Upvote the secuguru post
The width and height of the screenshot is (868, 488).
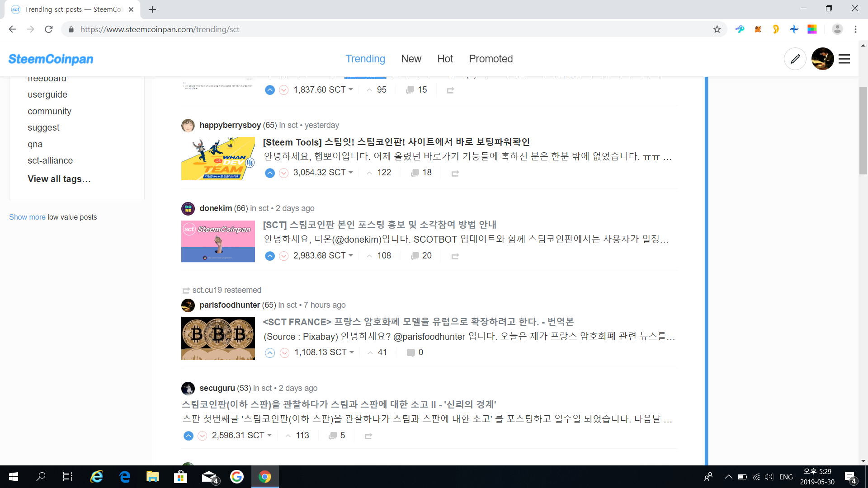[x=189, y=436]
